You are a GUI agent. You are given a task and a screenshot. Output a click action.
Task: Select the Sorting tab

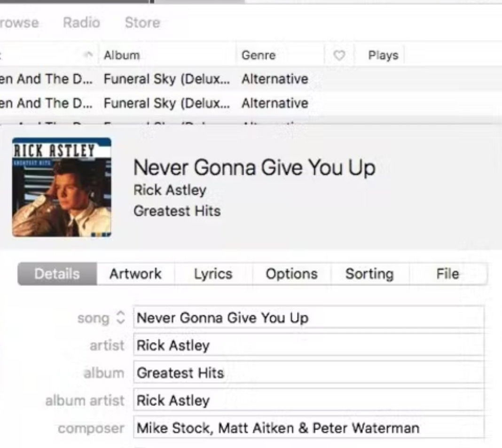click(x=369, y=274)
